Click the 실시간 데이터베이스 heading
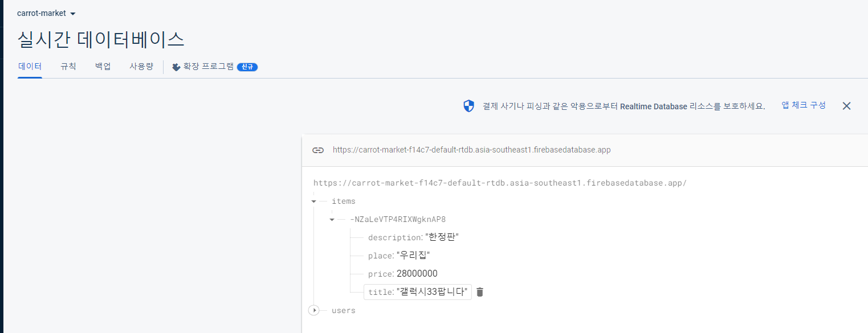Image resolution: width=868 pixels, height=333 pixels. (x=101, y=39)
